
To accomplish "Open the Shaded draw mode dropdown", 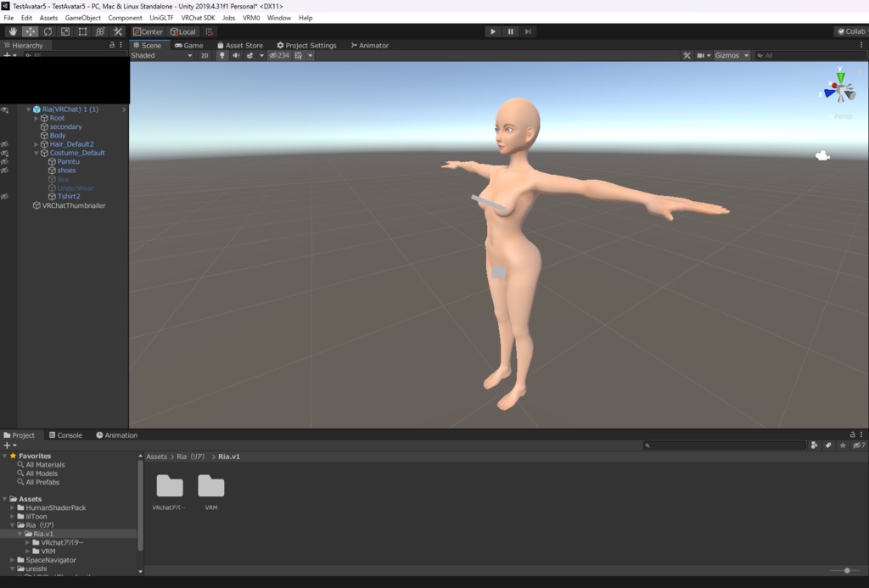I will click(161, 55).
